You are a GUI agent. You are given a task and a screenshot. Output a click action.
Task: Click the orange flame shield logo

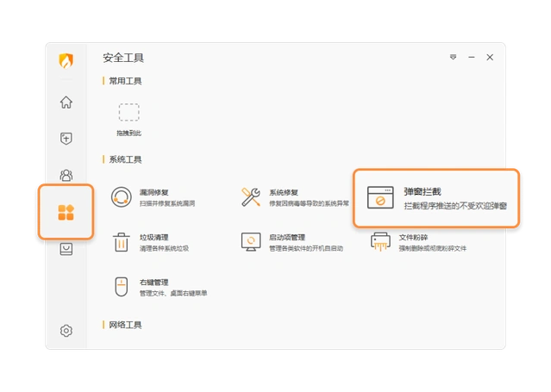click(x=66, y=61)
